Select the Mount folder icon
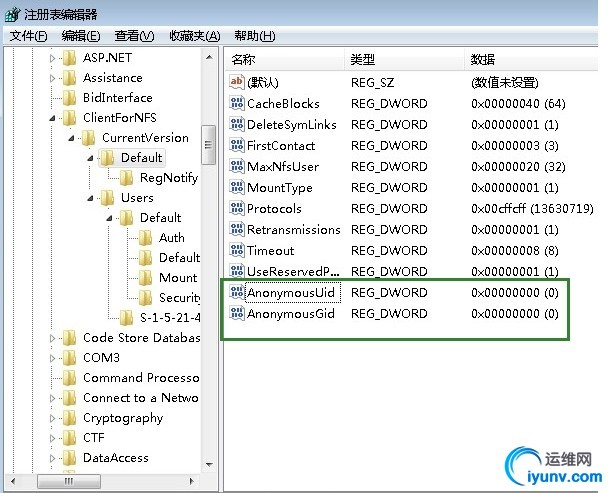Screen dimensions: 608x493 pos(146,278)
